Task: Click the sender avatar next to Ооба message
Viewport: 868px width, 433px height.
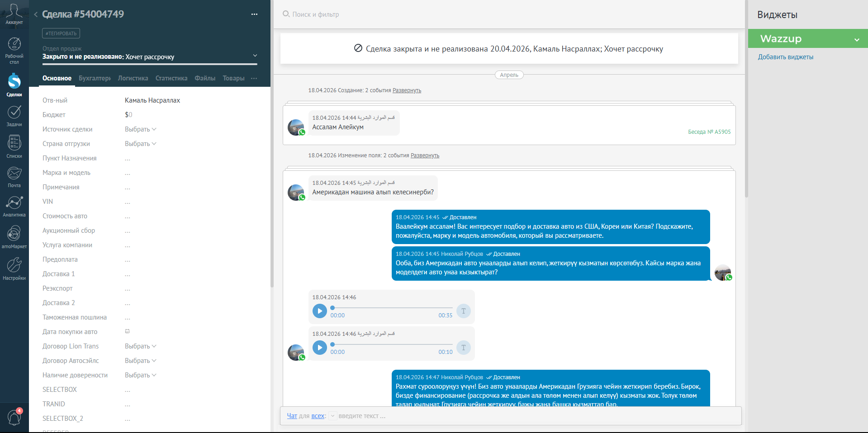Action: coord(723,273)
